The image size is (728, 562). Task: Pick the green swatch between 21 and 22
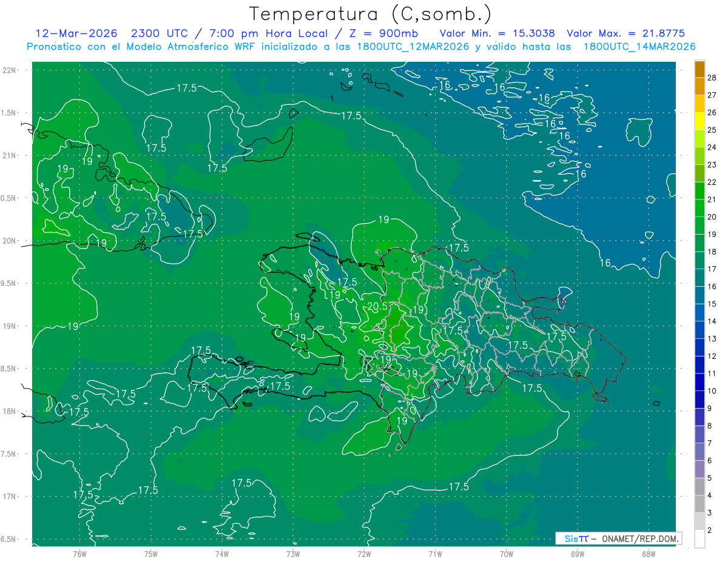pyautogui.click(x=699, y=190)
